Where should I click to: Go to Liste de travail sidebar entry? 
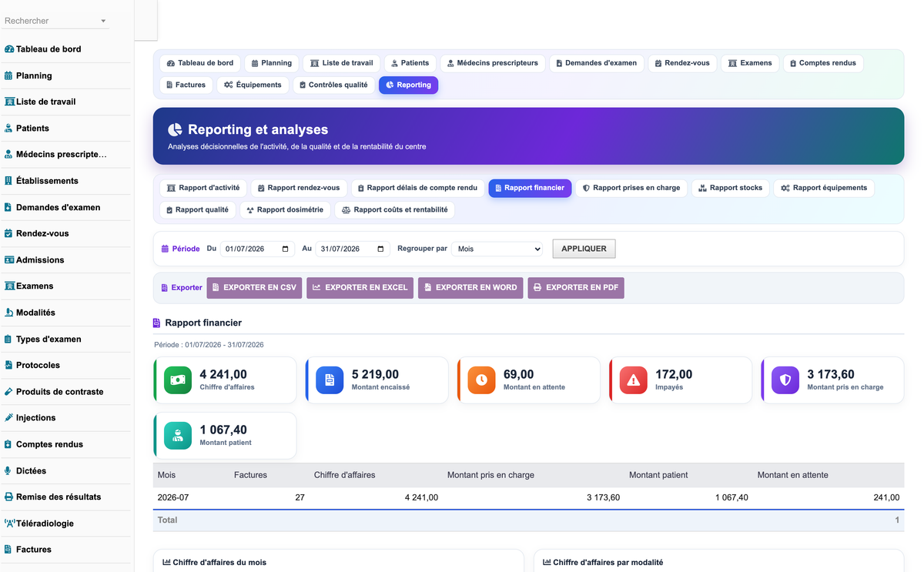(x=40, y=102)
